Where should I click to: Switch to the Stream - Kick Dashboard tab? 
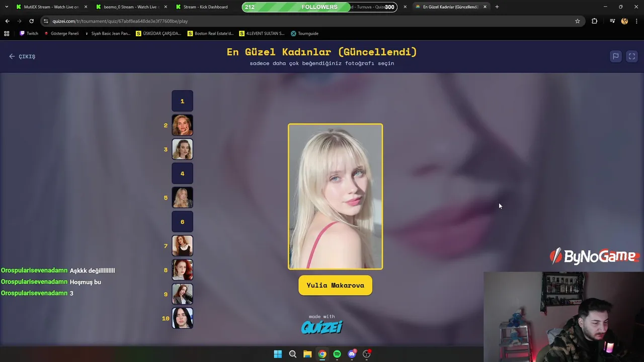click(205, 7)
